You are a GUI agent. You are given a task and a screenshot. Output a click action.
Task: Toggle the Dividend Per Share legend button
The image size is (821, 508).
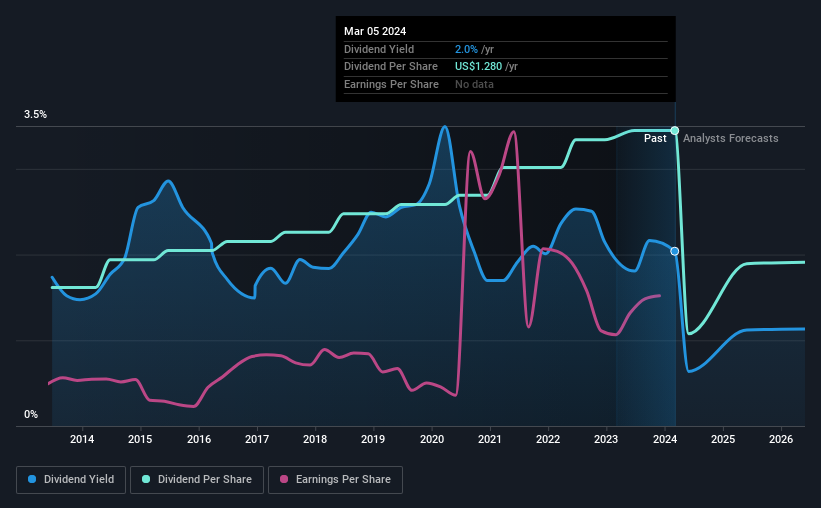pos(197,480)
